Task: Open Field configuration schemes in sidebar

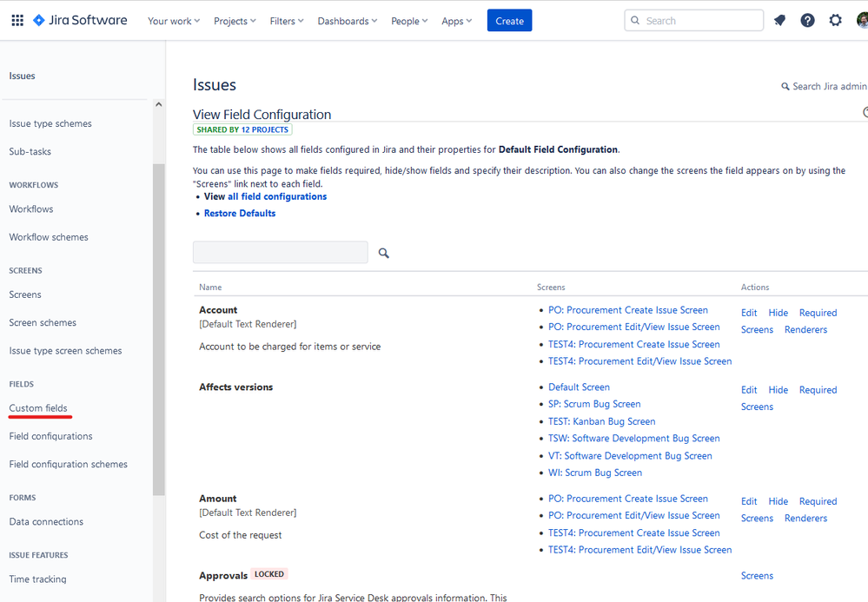Action: click(68, 464)
